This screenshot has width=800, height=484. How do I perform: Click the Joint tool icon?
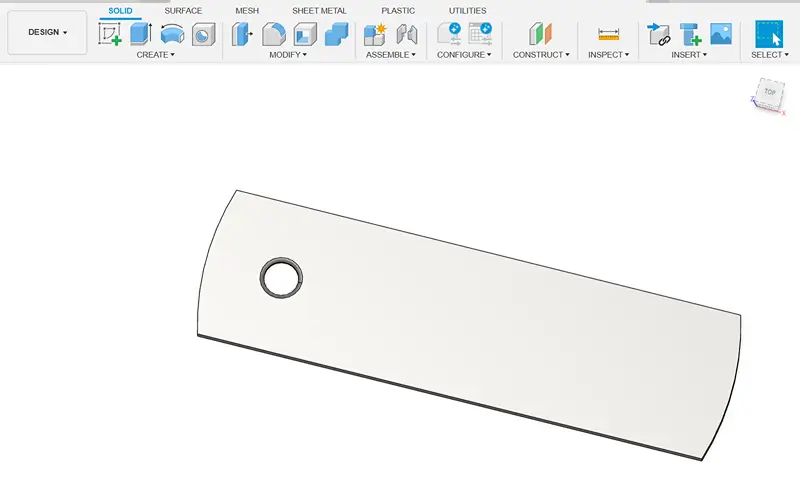[407, 34]
